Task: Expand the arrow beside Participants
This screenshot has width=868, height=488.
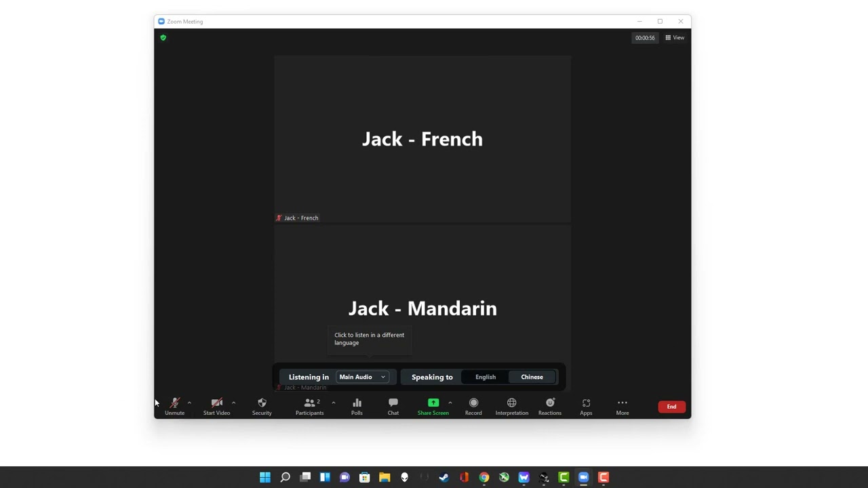Action: pos(333,403)
